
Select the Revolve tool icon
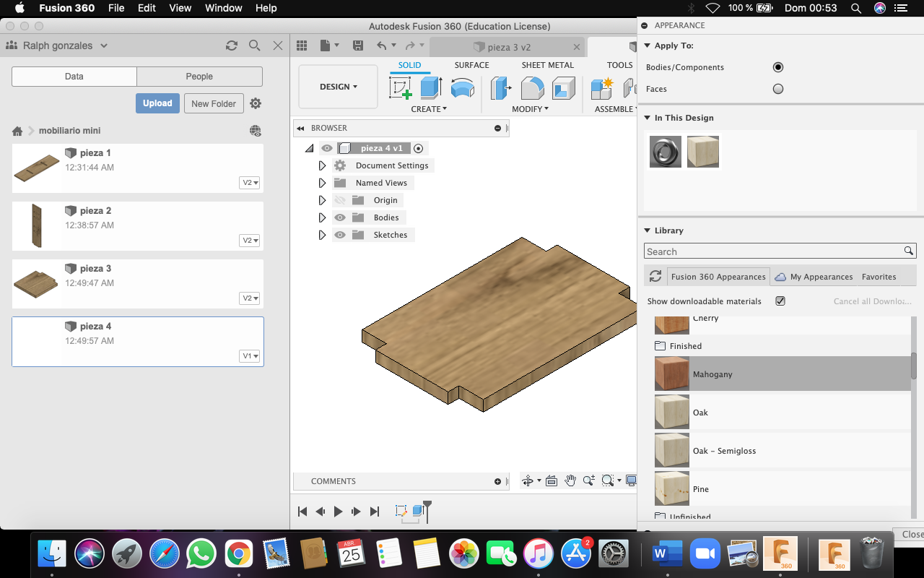[462, 88]
